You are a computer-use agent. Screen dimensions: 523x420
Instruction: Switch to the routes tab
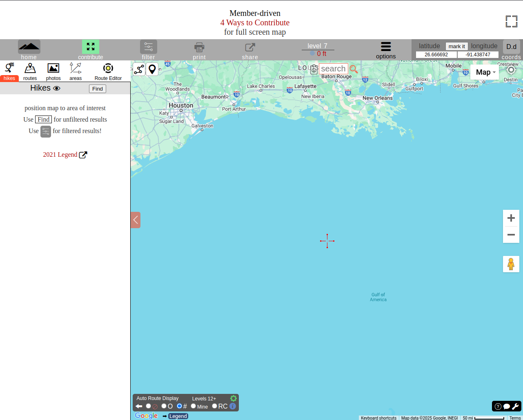click(30, 71)
